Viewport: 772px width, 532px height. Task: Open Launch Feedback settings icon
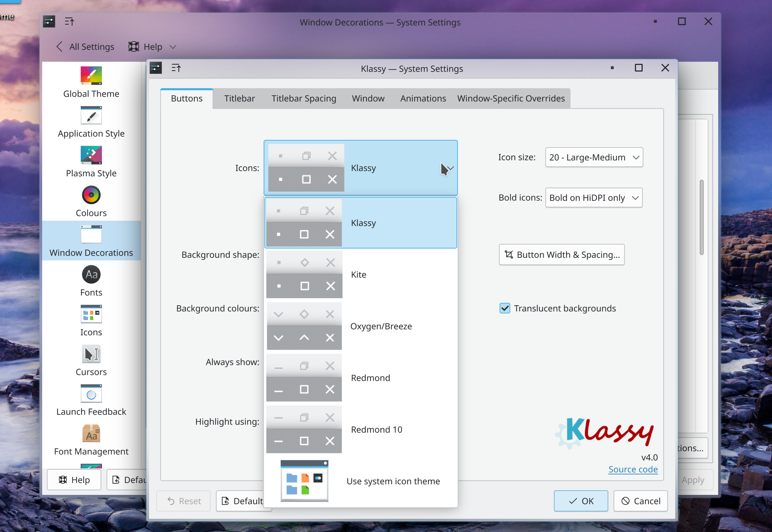pyautogui.click(x=91, y=394)
